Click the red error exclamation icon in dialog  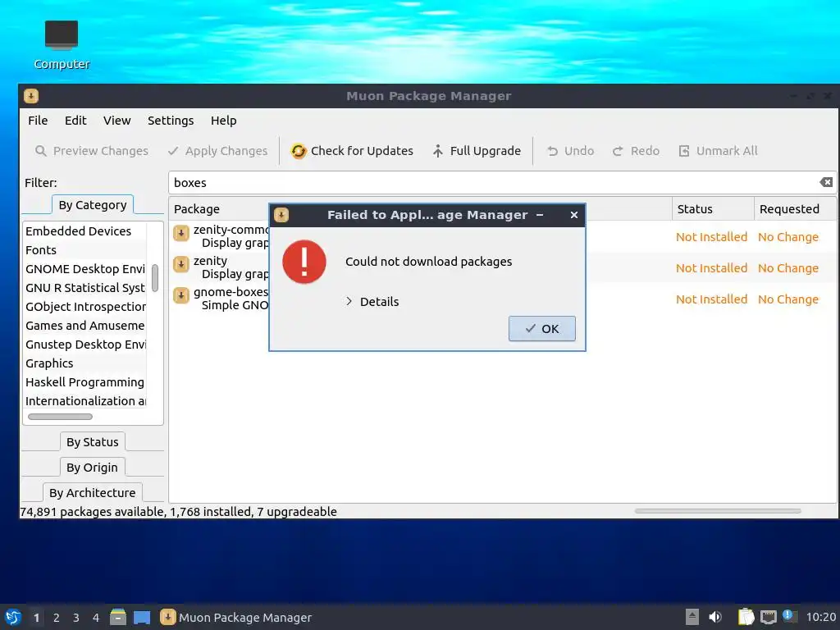coord(304,262)
